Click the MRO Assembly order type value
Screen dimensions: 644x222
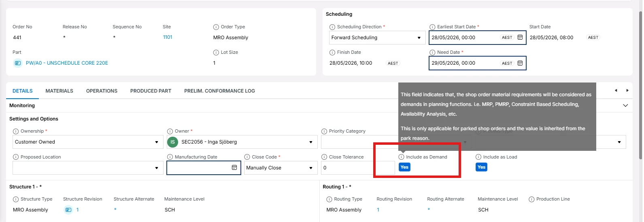[x=231, y=38]
